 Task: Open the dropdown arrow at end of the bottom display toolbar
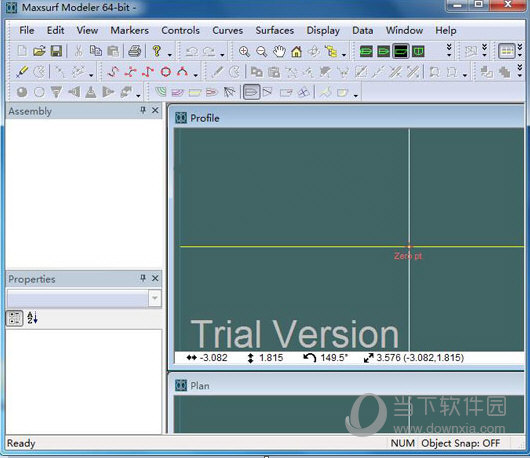coord(356,95)
